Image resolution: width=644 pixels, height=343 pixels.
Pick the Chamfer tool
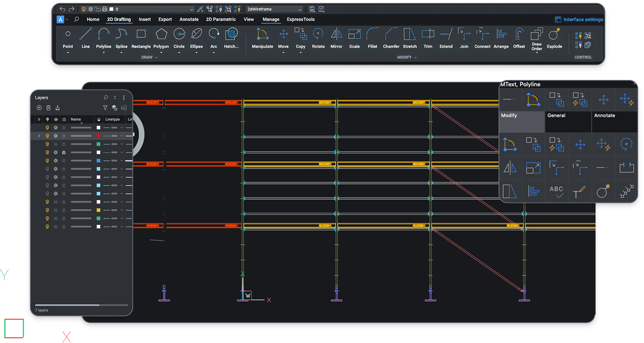[x=391, y=38]
